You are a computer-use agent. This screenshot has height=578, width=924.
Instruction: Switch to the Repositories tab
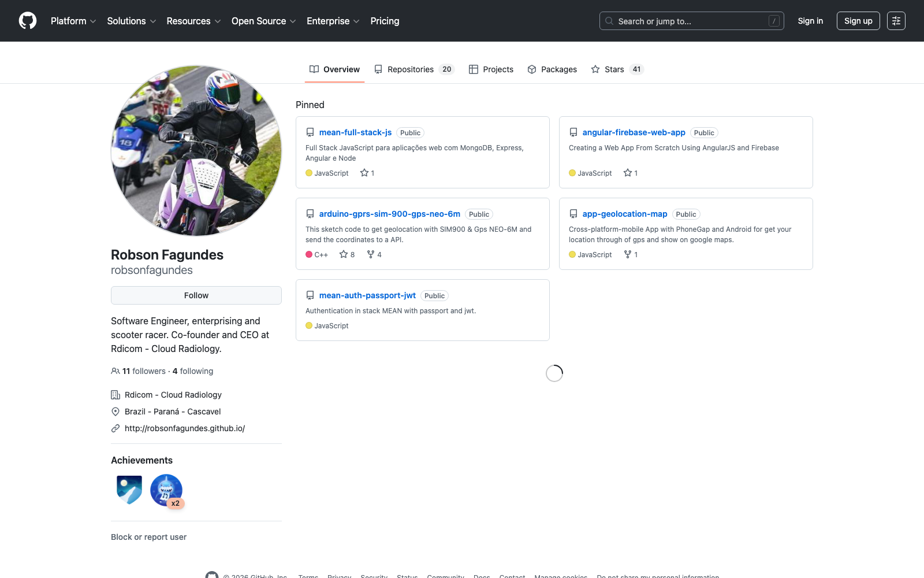click(414, 69)
